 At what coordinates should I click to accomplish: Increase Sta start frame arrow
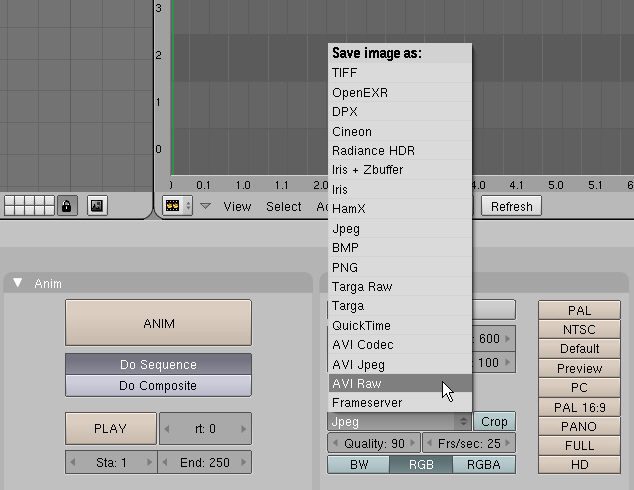coord(150,462)
